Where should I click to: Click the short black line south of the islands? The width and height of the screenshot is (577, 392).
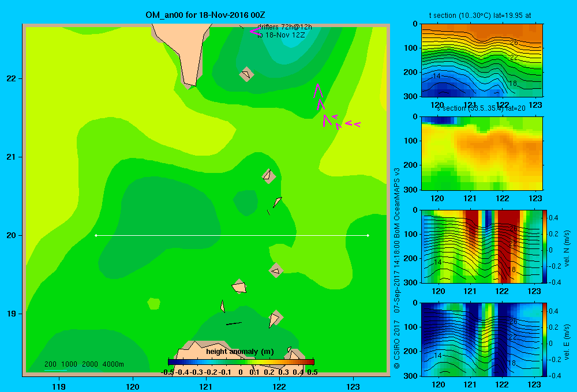234,323
